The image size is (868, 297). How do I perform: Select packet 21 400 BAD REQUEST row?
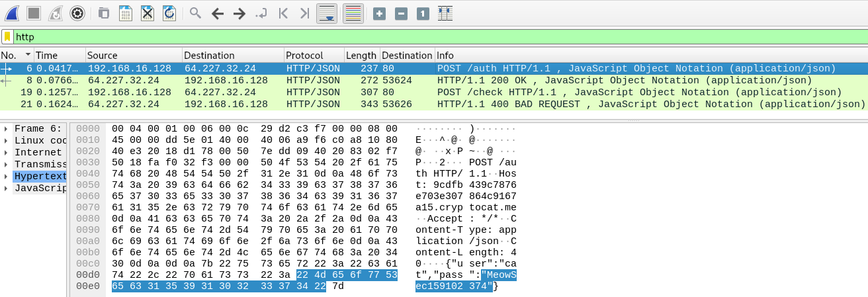click(x=434, y=104)
